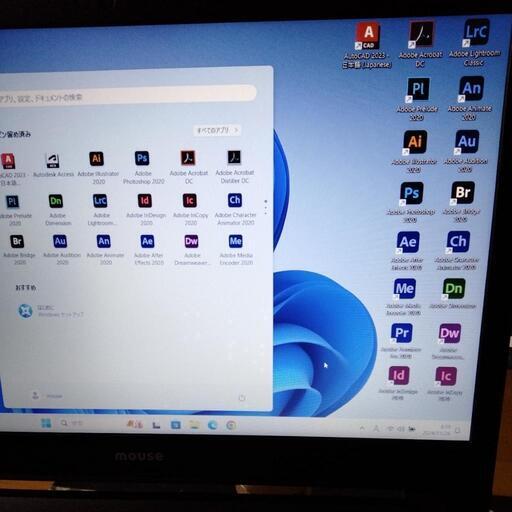512x512 pixels.
Task: Select Adobe Photoshop desktop shortcut
Action: pyautogui.click(x=411, y=202)
